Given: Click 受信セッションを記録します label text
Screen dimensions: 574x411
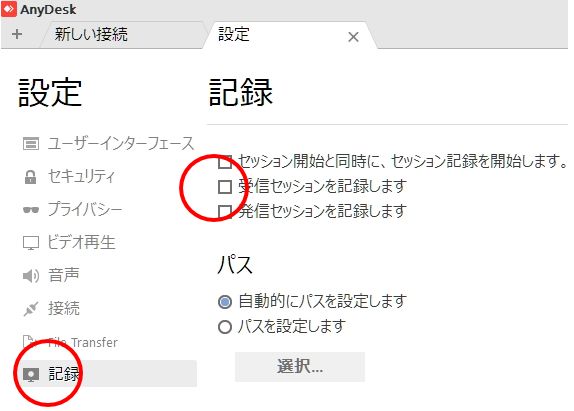Looking at the screenshot, I should (x=323, y=186).
